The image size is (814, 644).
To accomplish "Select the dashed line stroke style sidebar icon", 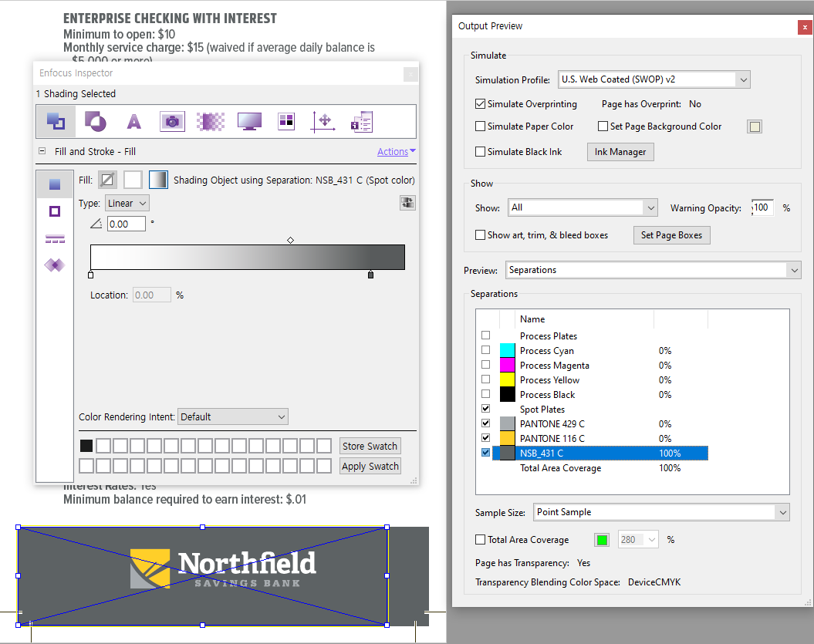I will click(55, 239).
